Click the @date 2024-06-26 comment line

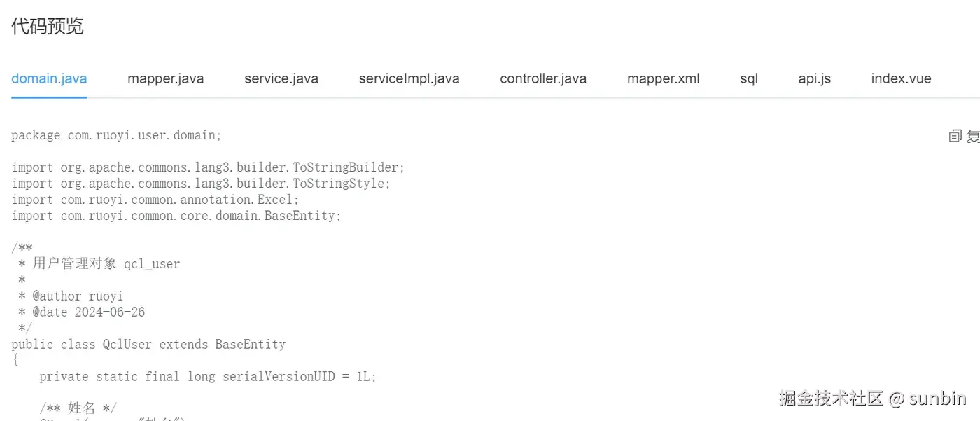82,312
